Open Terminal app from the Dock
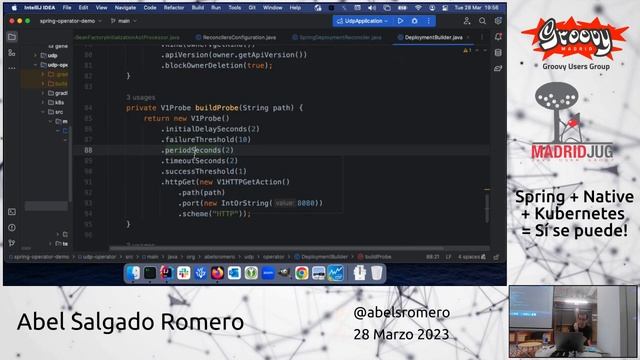 point(150,273)
